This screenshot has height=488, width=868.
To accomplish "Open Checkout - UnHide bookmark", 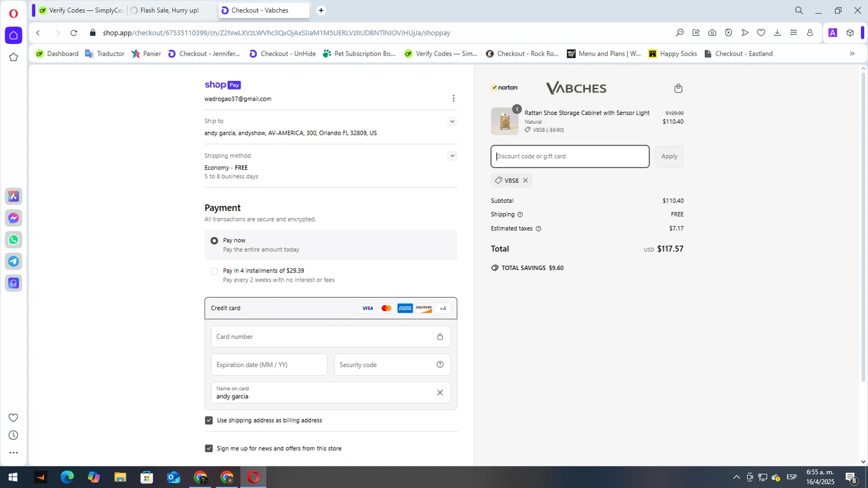I will tap(282, 54).
